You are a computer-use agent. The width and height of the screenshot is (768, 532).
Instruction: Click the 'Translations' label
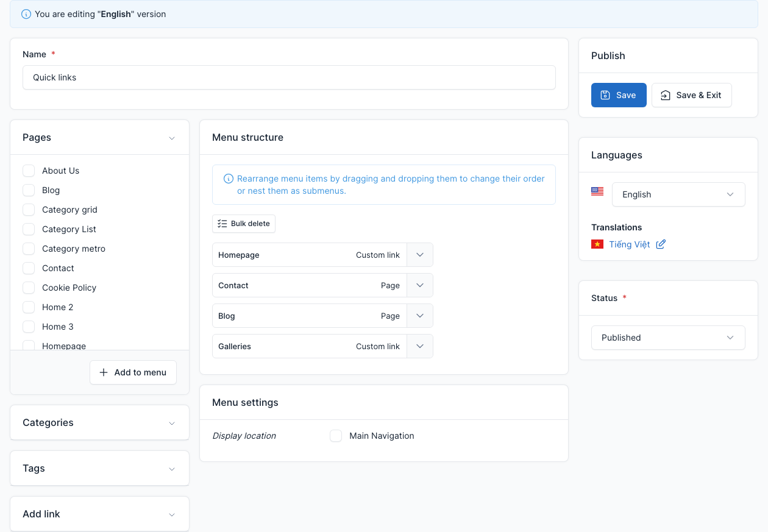(616, 227)
